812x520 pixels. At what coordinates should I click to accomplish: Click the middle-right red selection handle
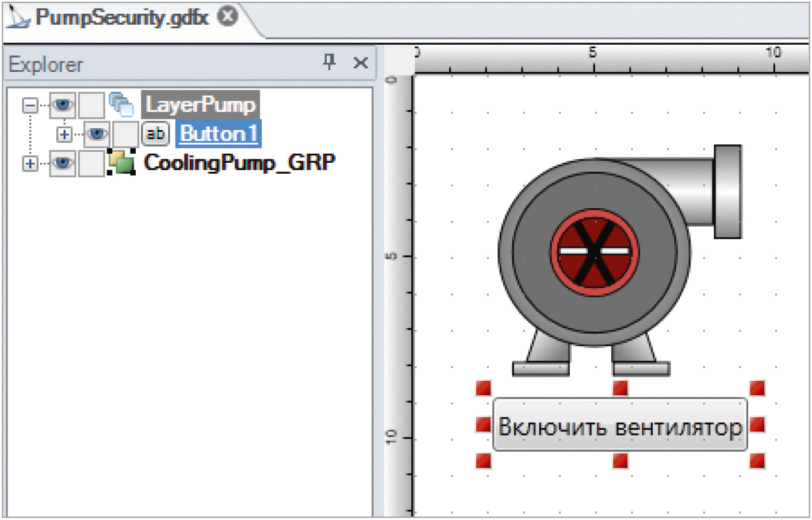point(757,425)
